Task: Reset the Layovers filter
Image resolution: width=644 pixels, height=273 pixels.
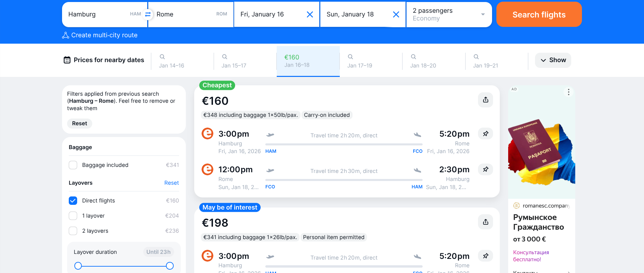Action: (x=171, y=183)
